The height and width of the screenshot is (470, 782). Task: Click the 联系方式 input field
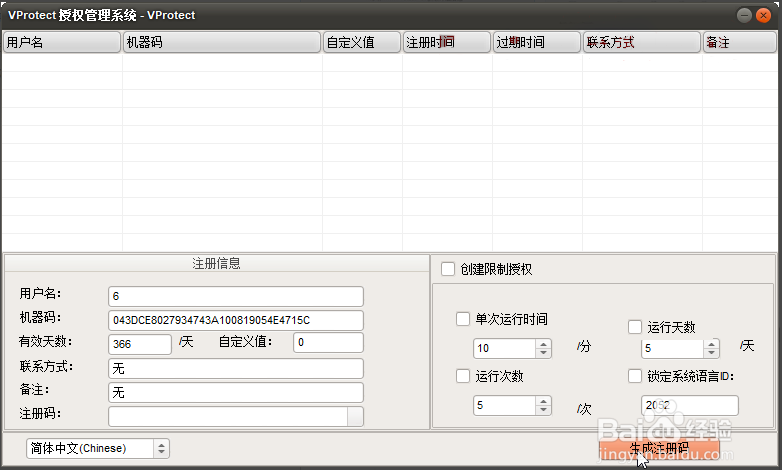pyautogui.click(x=235, y=368)
